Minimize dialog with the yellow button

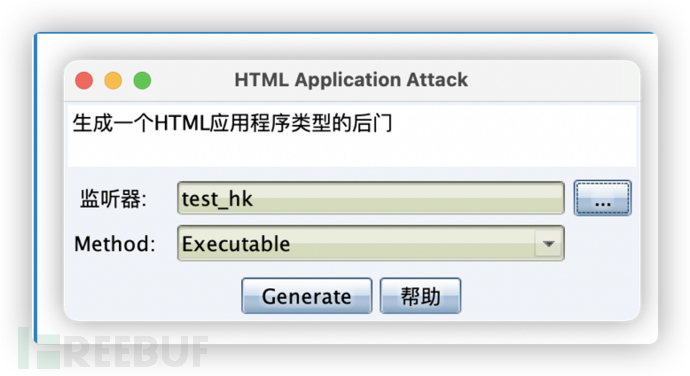[113, 81]
